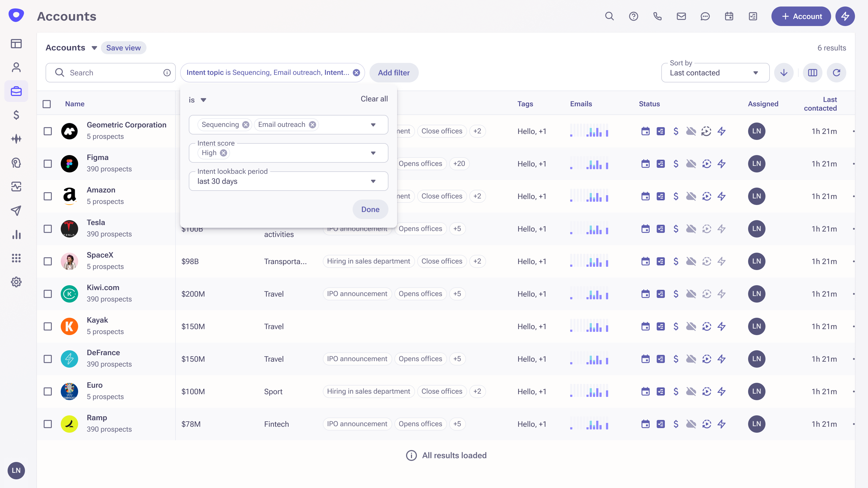The width and height of the screenshot is (868, 488).
Task: Click Done in the filter popup
Action: pyautogui.click(x=370, y=209)
